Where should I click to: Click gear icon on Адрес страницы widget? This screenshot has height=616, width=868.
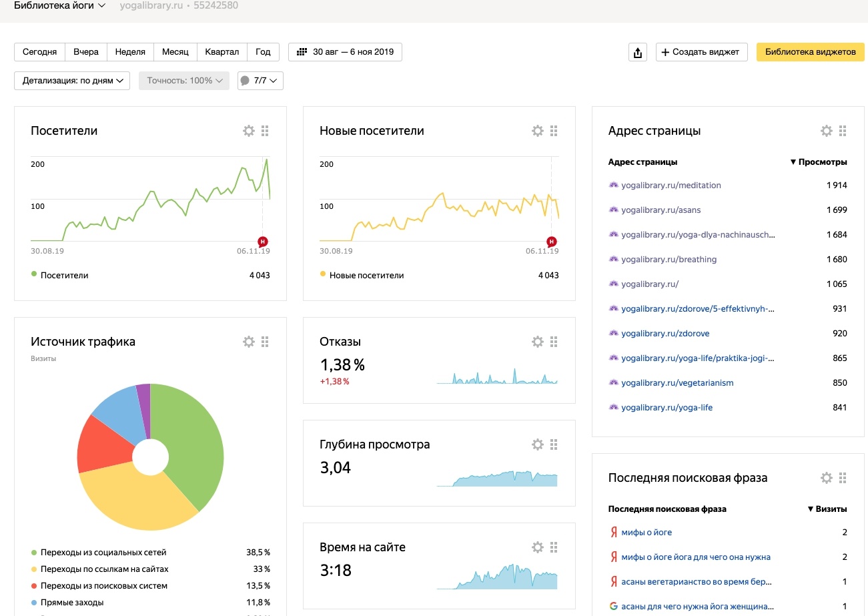[827, 131]
